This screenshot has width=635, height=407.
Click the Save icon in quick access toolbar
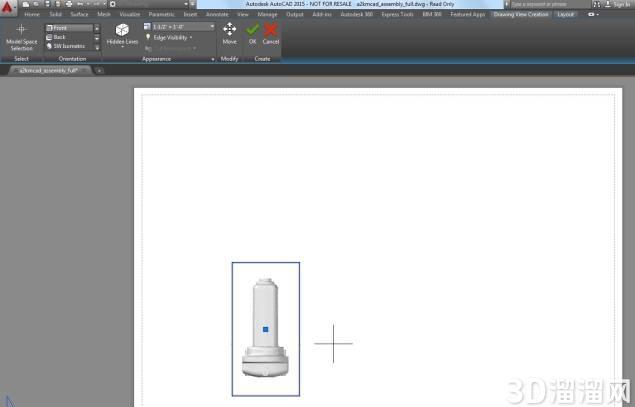[47, 4]
